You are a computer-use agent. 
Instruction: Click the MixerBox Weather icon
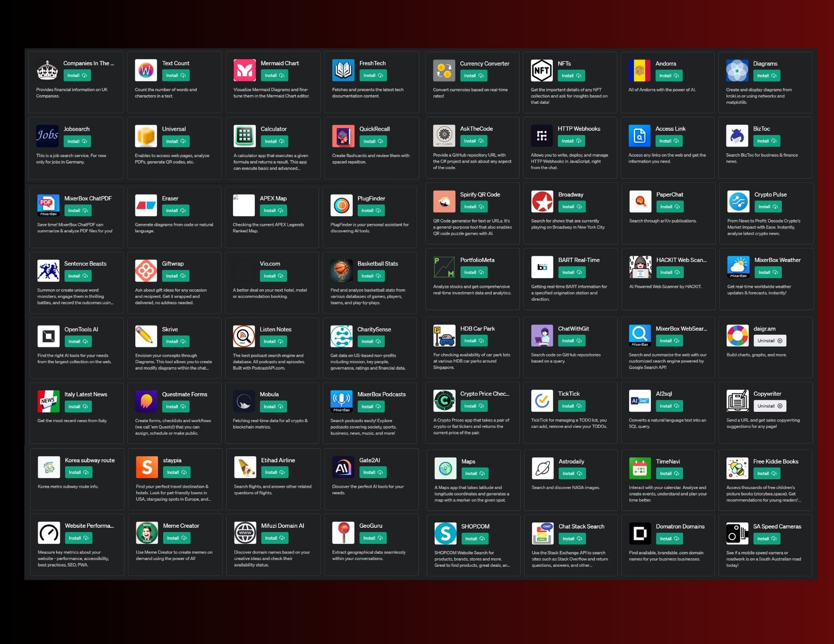pyautogui.click(x=738, y=267)
